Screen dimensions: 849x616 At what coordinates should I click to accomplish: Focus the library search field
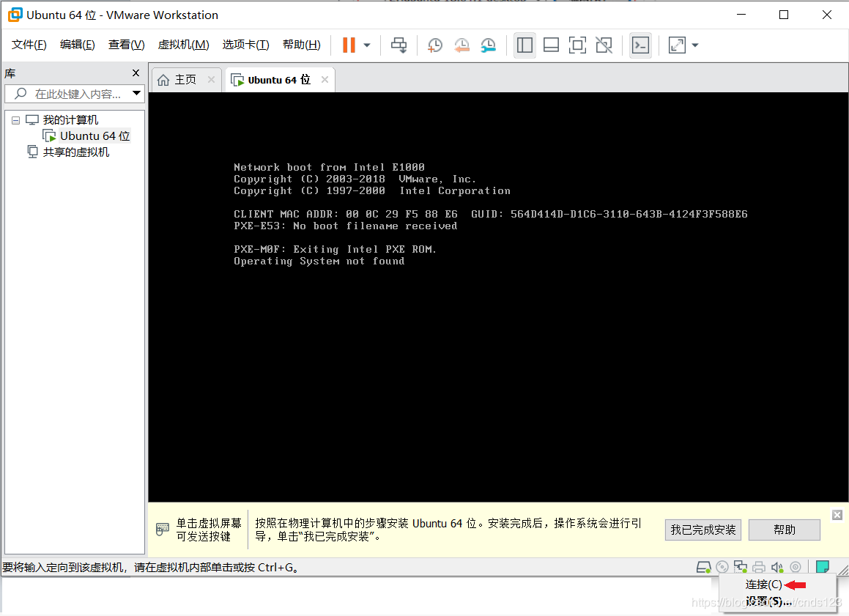(x=75, y=94)
